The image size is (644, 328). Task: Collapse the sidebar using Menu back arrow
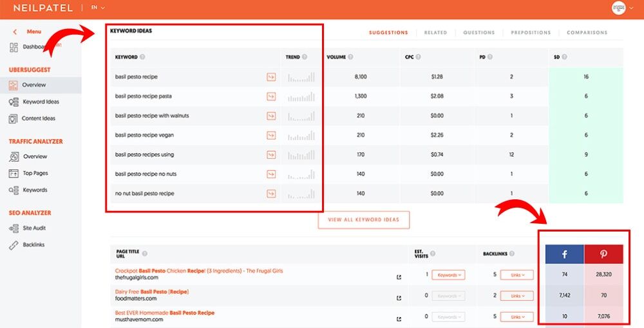(x=15, y=32)
